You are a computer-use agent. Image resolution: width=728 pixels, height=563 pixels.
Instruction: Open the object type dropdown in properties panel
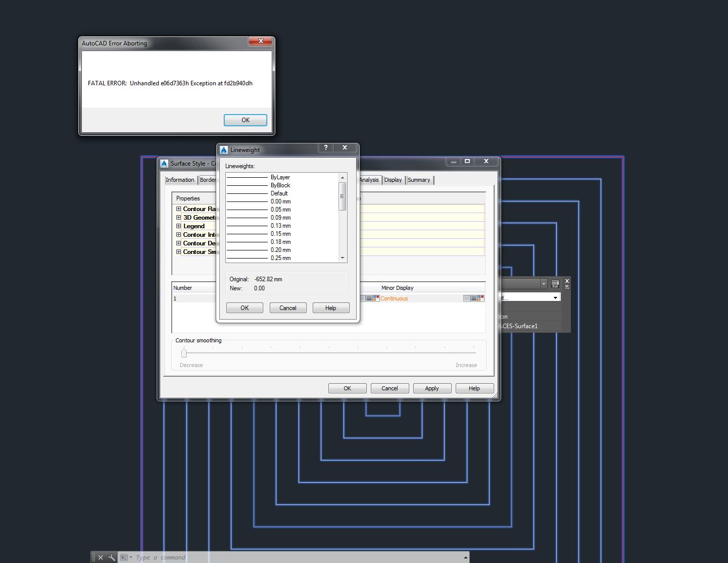(544, 284)
